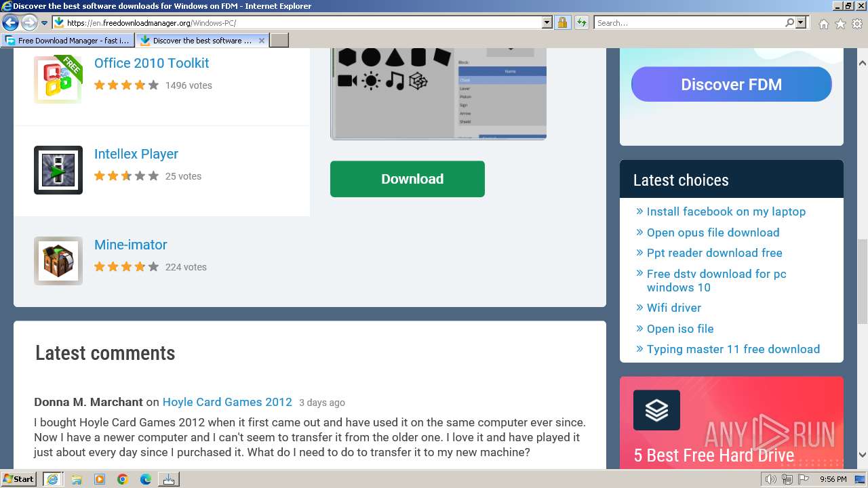Click the page scrollbar up arrow
This screenshot has width=868, height=488.
862,63
